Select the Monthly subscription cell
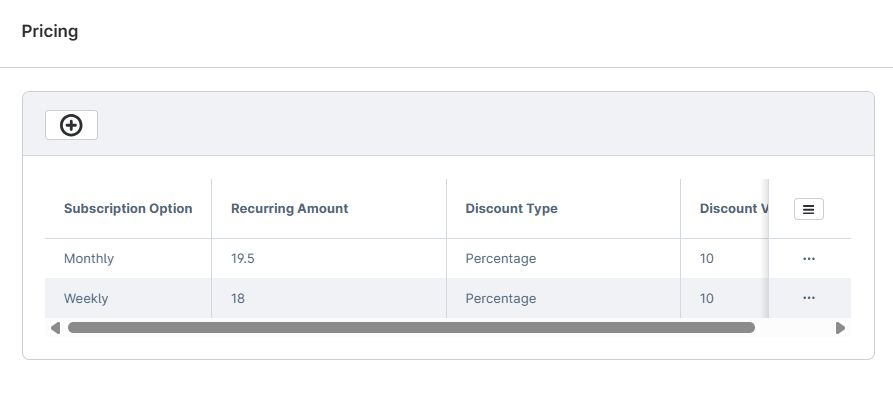The image size is (893, 417). tap(89, 258)
